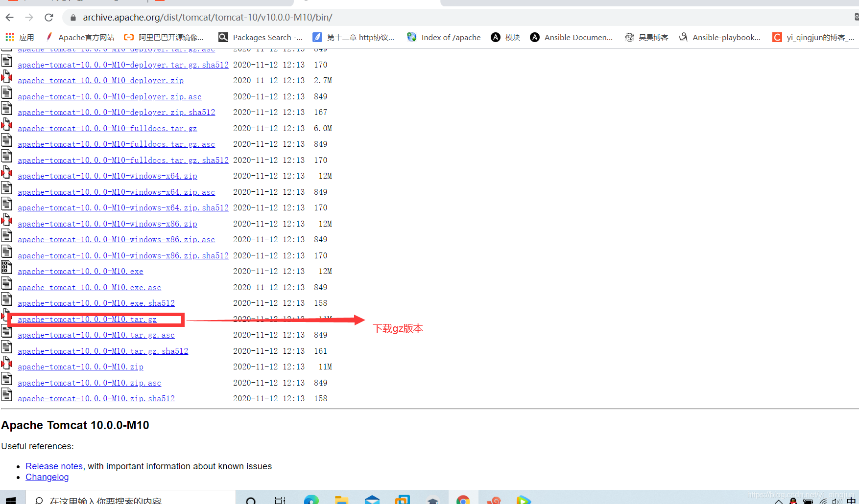Open apache-tomcat-10.0.0-M10.exe.sha512 checksum
The height and width of the screenshot is (504, 859).
click(96, 303)
